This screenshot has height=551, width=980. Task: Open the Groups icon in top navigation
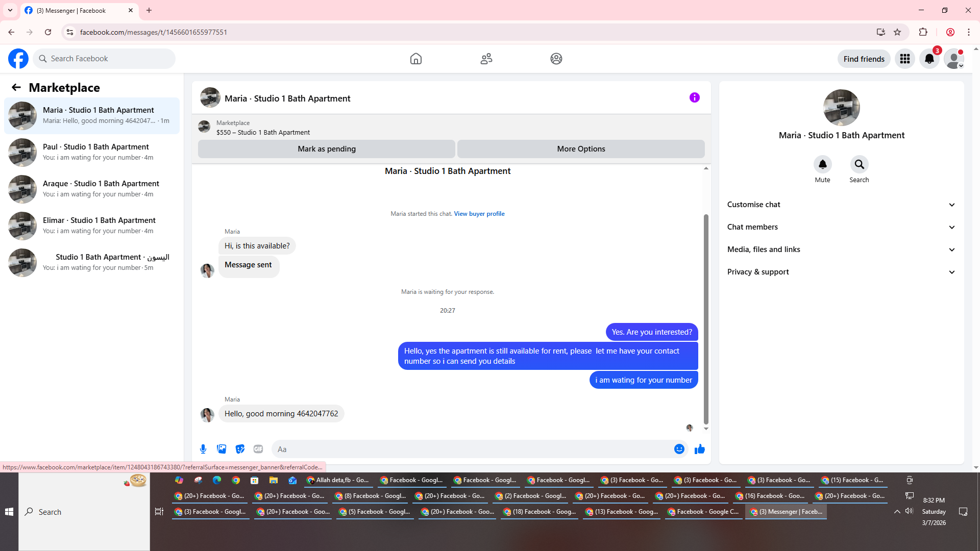(556, 59)
